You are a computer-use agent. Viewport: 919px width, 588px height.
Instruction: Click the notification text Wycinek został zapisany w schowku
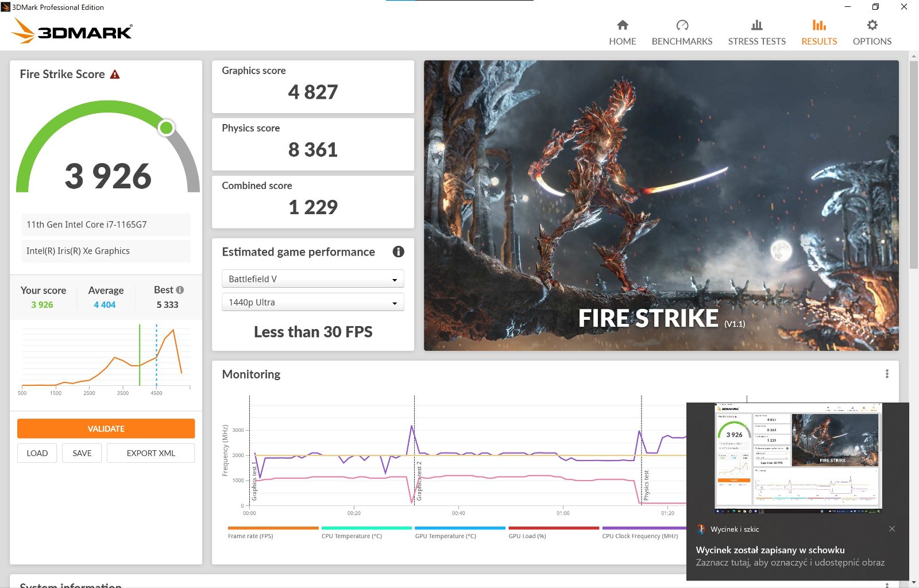(x=770, y=550)
